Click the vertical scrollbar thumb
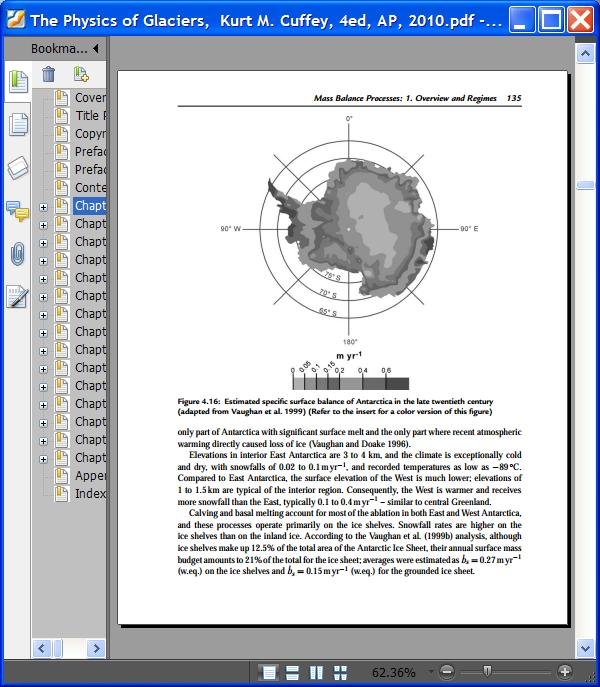 (585, 185)
